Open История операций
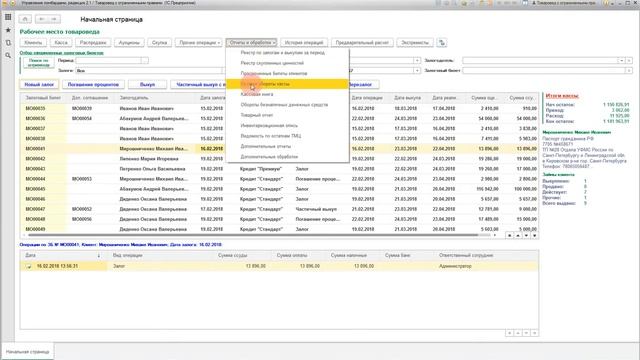Viewport: 640px width, 360px height. click(304, 42)
